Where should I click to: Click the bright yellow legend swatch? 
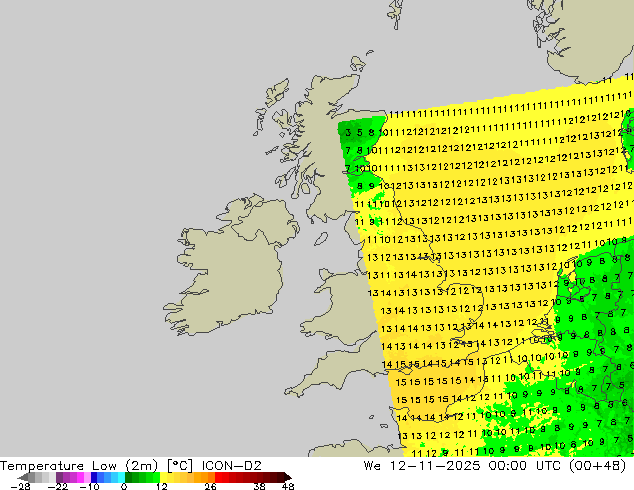click(x=163, y=477)
